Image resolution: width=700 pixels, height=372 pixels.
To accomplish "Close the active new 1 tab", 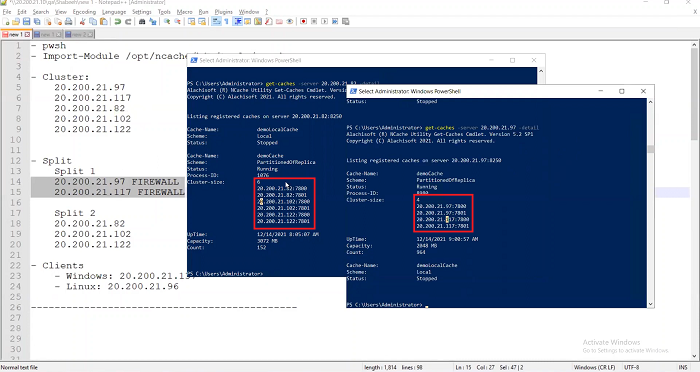I will click(27, 34).
